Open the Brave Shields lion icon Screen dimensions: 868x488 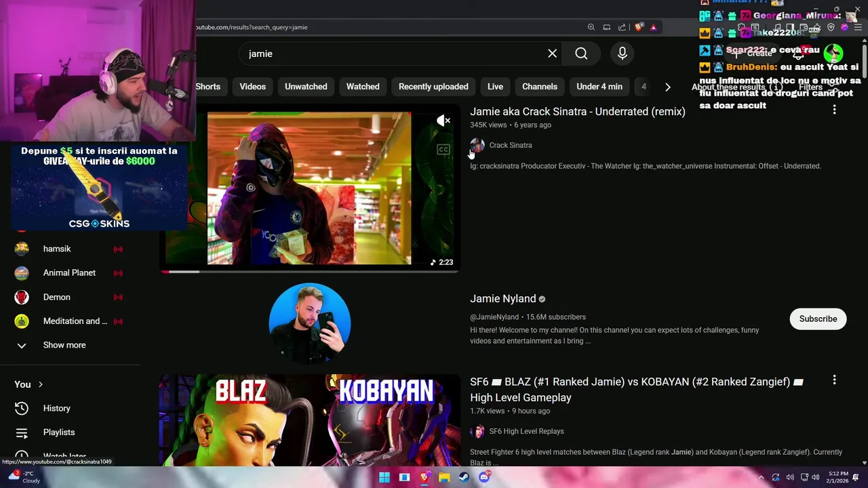click(x=639, y=27)
